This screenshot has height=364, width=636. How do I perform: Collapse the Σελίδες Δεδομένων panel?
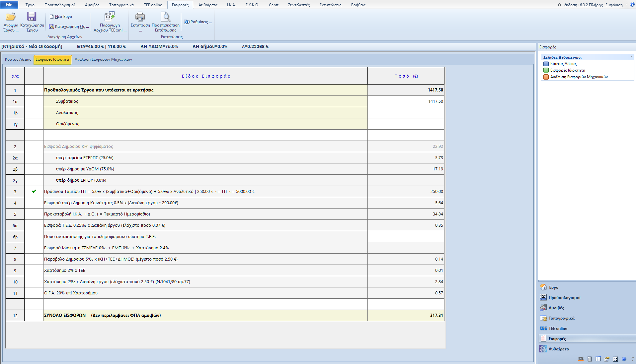tap(631, 57)
